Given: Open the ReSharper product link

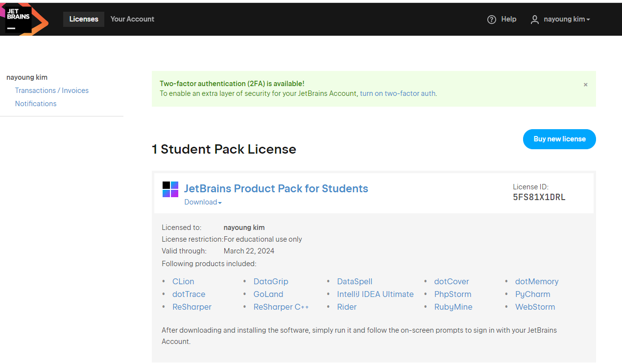Looking at the screenshot, I should (192, 307).
